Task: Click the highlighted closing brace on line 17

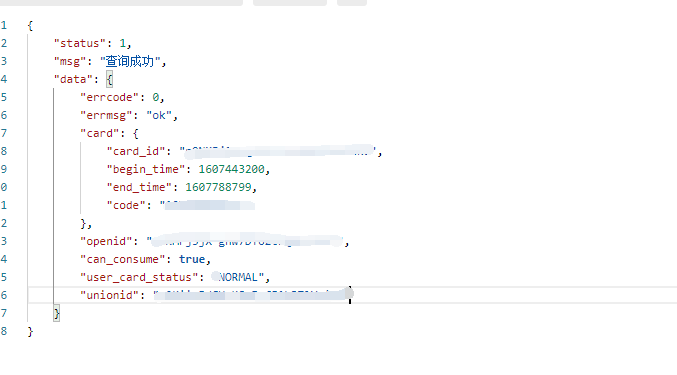Action: (57, 313)
